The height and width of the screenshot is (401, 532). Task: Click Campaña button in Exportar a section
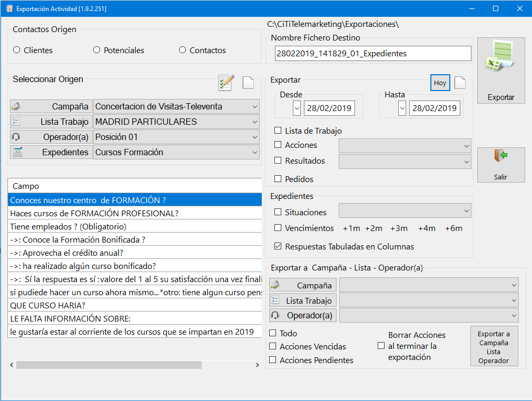coord(303,285)
